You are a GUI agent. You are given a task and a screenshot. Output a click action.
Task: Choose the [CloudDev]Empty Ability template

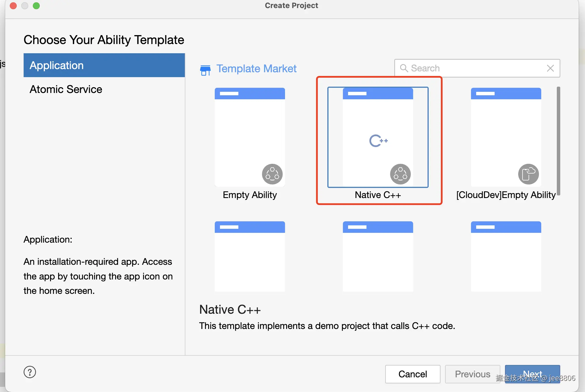(506, 138)
